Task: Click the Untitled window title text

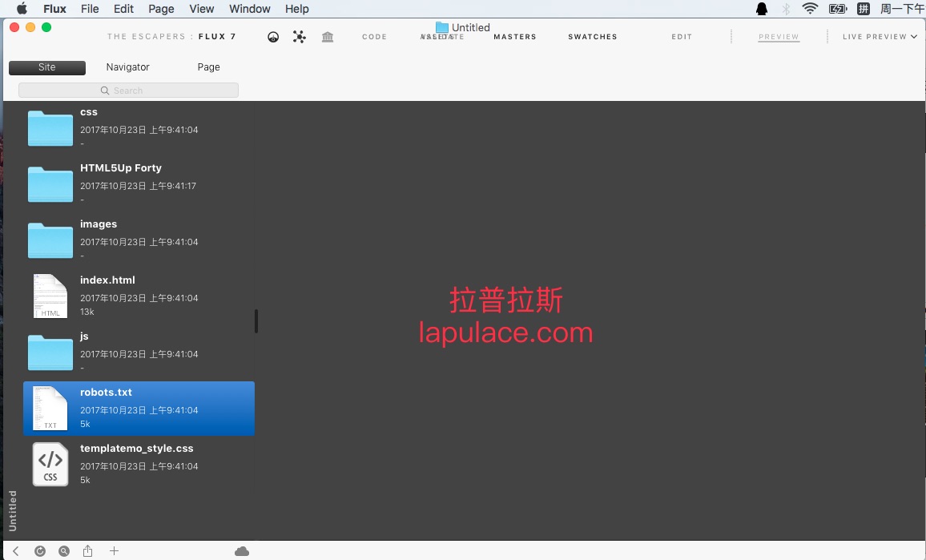Action: 471,27
